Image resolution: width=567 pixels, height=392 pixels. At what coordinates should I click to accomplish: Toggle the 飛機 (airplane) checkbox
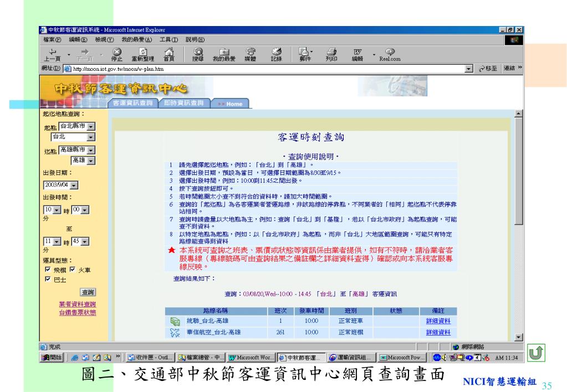coord(47,270)
